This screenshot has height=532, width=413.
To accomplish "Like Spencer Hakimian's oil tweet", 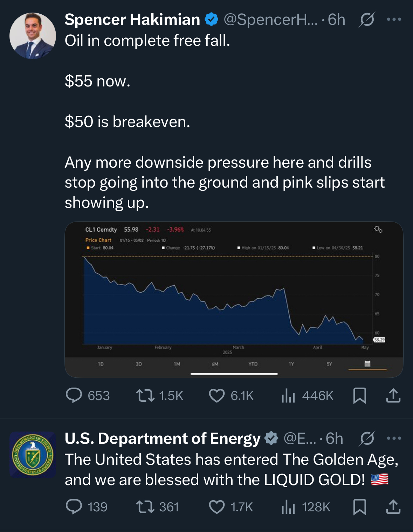I will coord(217,395).
